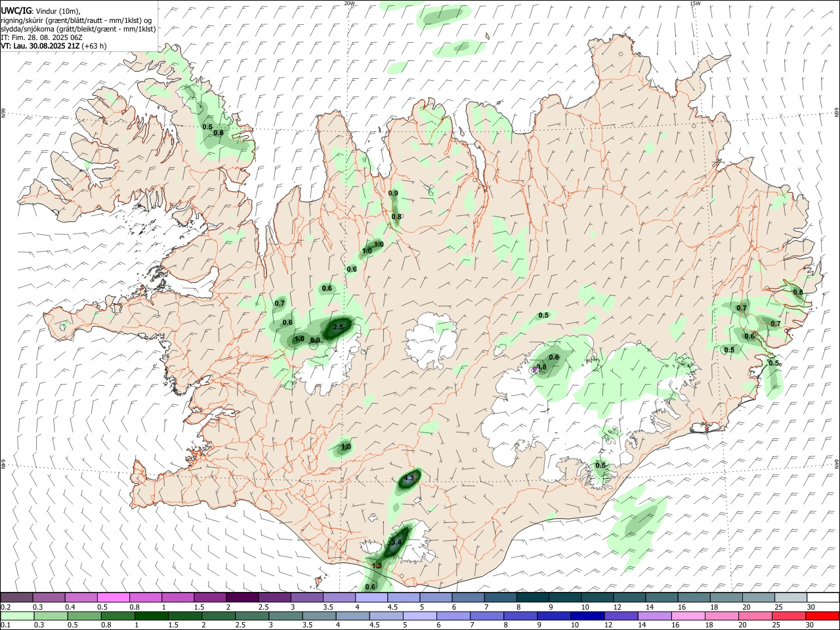Pick the lower legend swatch between 1 and 1.5
The image size is (840, 630).
pyautogui.click(x=151, y=616)
